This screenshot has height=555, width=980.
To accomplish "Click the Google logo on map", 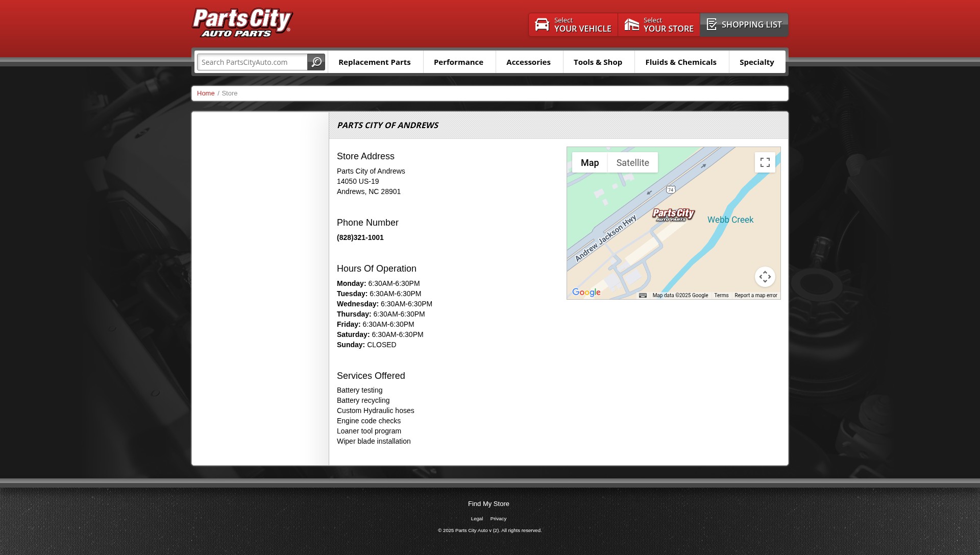I will 586,293.
